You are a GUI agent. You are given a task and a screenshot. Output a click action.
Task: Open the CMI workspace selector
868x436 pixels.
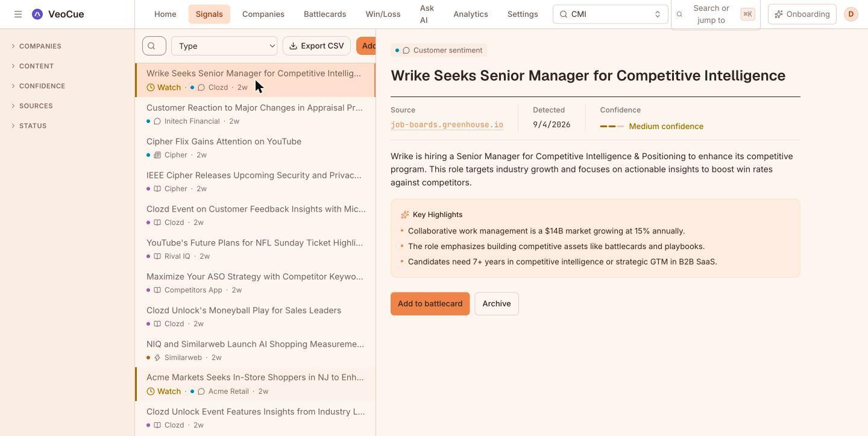(x=610, y=14)
